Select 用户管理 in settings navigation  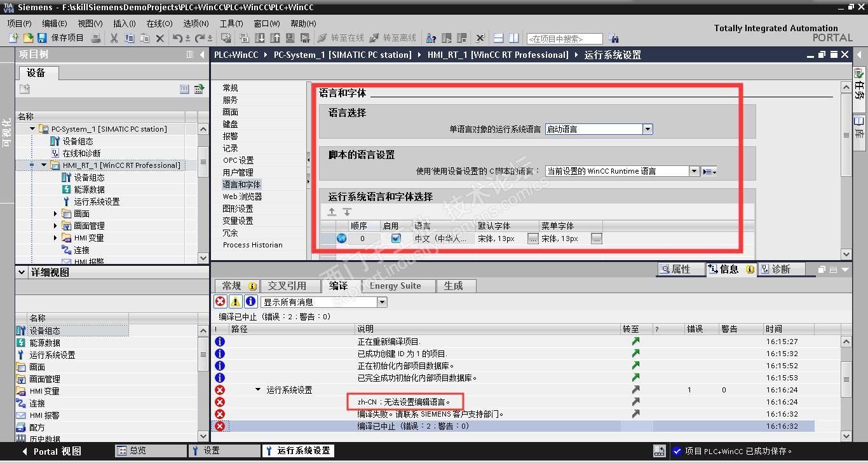tap(238, 172)
